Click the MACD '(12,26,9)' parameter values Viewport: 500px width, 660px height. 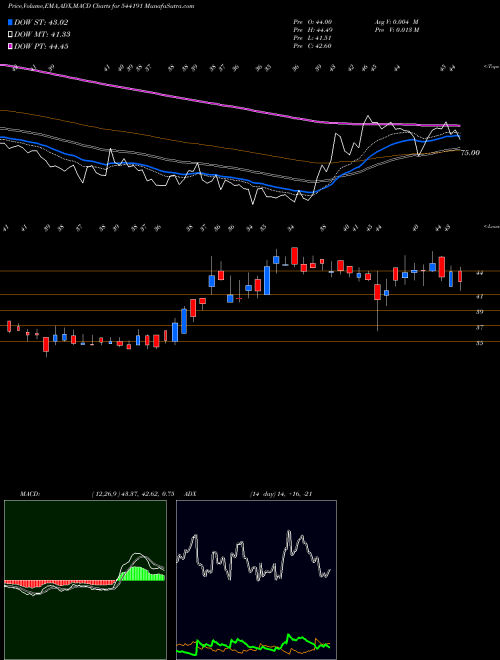pyautogui.click(x=133, y=494)
